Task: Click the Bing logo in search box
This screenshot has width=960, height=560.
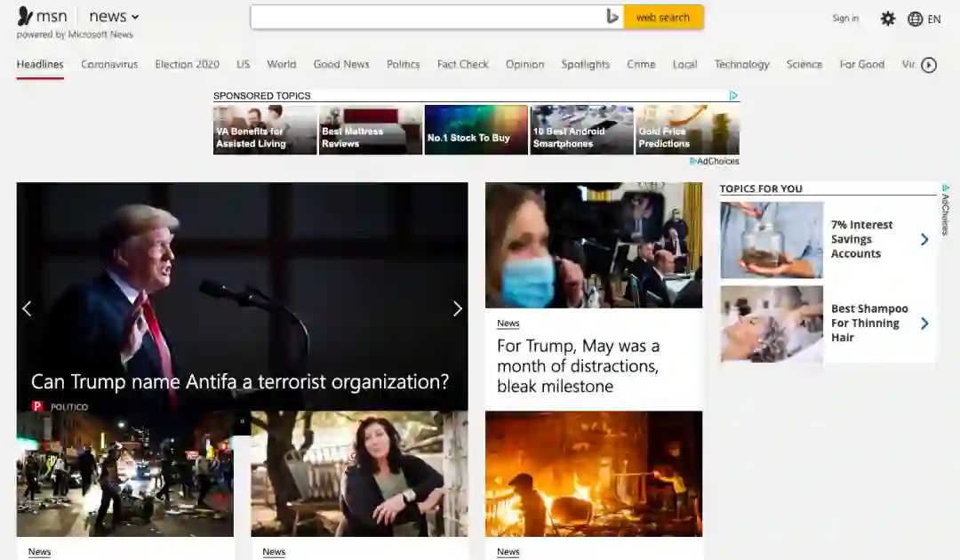Action: [x=612, y=17]
